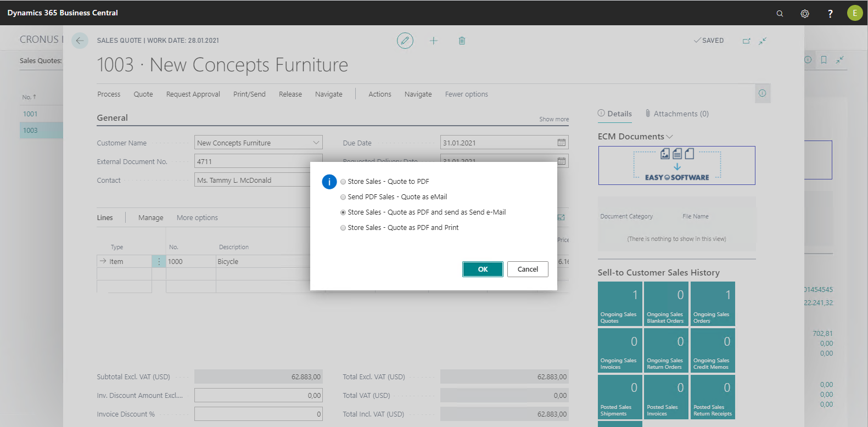Open the settings gear icon
868x427 pixels.
coord(805,13)
